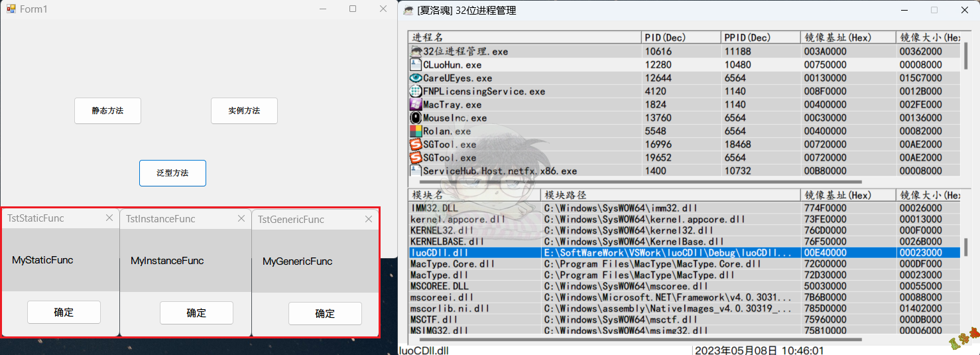The height and width of the screenshot is (355, 980).
Task: Confirm the TstStaticFunc dialog with 确定
Action: tap(64, 312)
